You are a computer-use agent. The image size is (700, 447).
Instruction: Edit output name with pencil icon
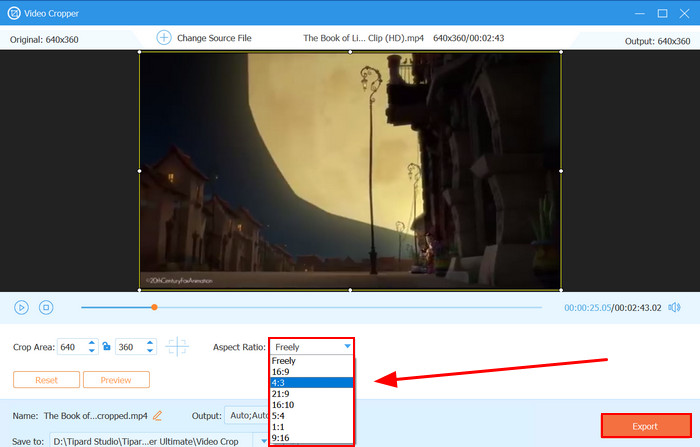(x=157, y=416)
